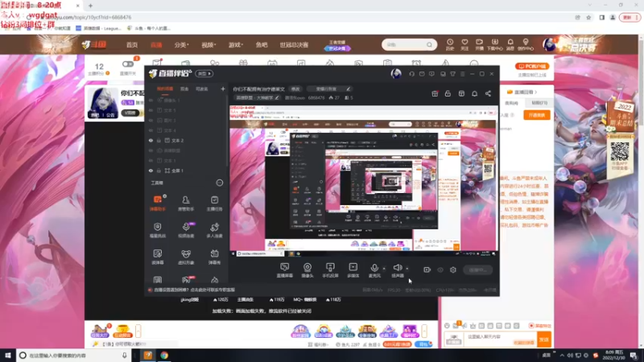The height and width of the screenshot is (362, 644).
Task: Add a new scene with plus button
Action: coord(223,88)
